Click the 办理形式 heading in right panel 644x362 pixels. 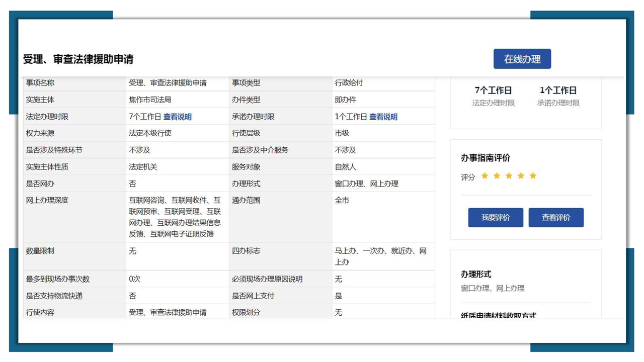[476, 274]
